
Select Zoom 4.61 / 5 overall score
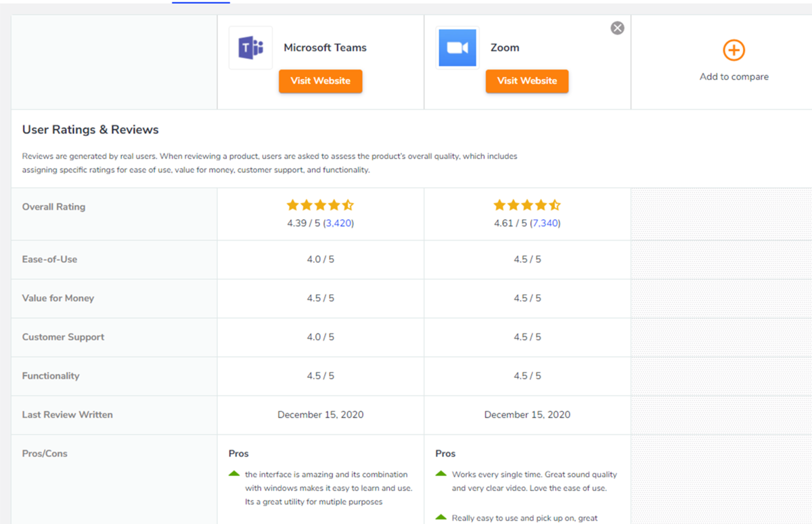(x=511, y=223)
